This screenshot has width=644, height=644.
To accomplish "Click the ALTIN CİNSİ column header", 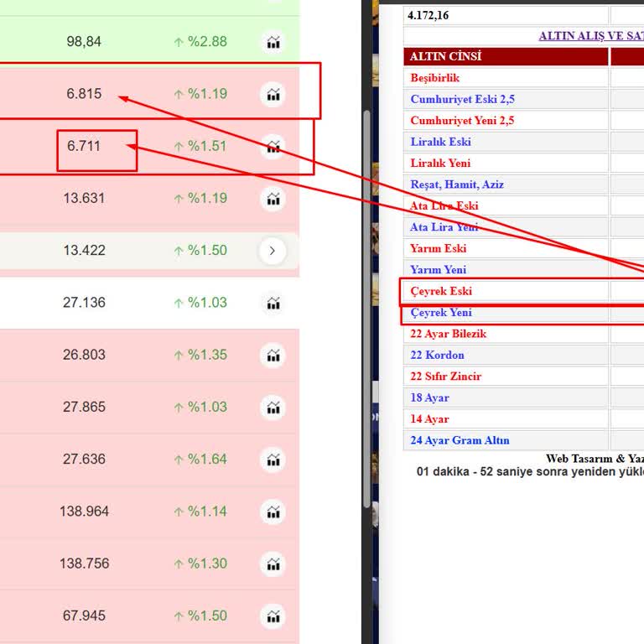I will [506, 56].
